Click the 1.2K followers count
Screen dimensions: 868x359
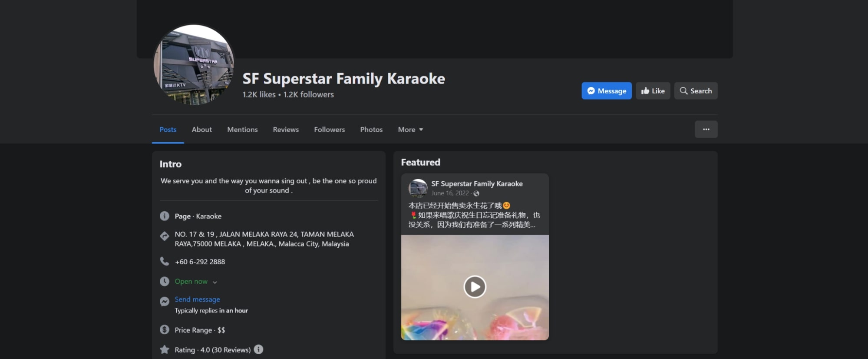[309, 95]
